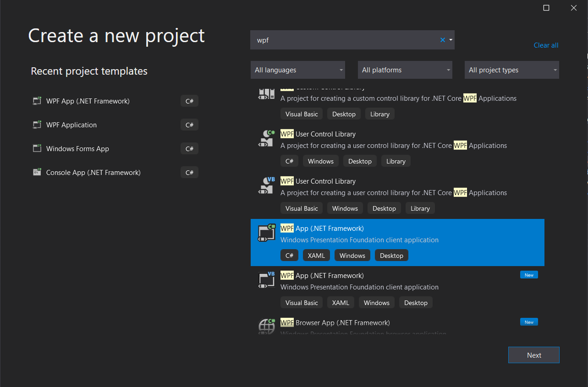The image size is (588, 387).
Task: Open the All platforms dropdown
Action: coord(405,70)
